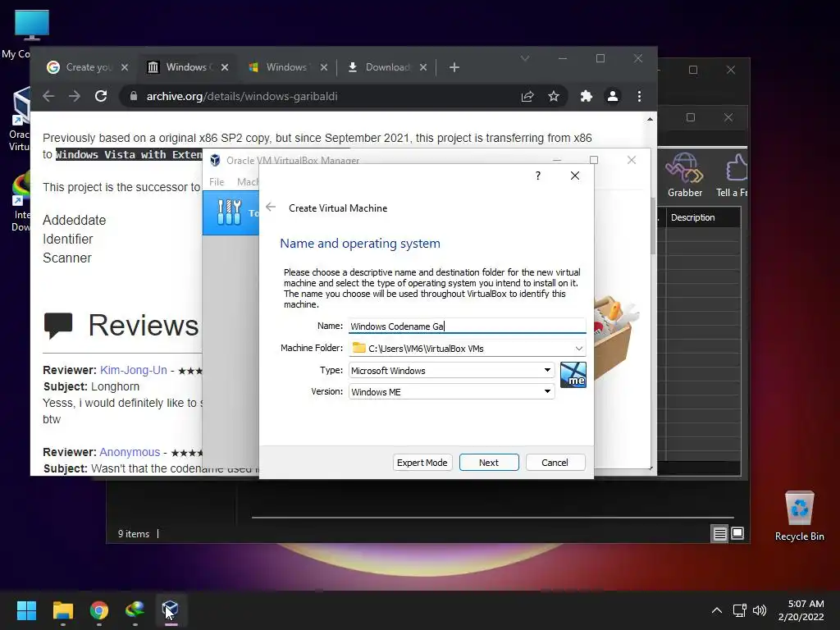Open reviewer Anonymous link
Image resolution: width=840 pixels, height=630 pixels.
click(x=130, y=452)
